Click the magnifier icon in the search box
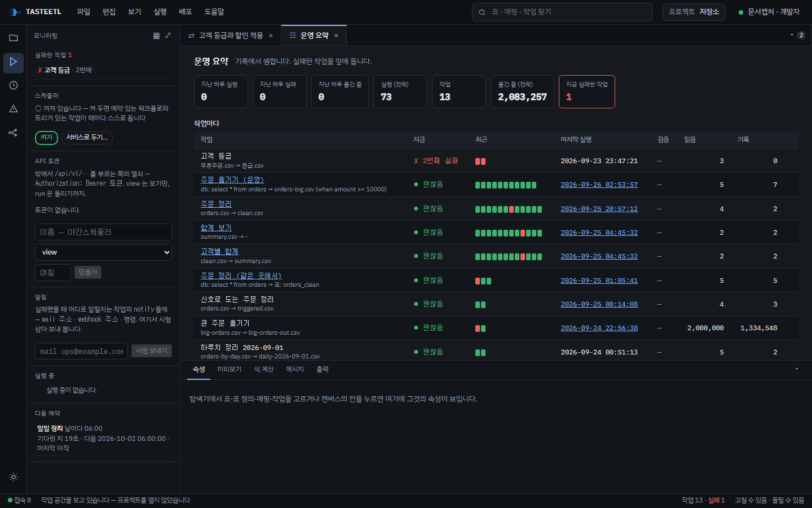812x508 pixels. click(x=482, y=12)
